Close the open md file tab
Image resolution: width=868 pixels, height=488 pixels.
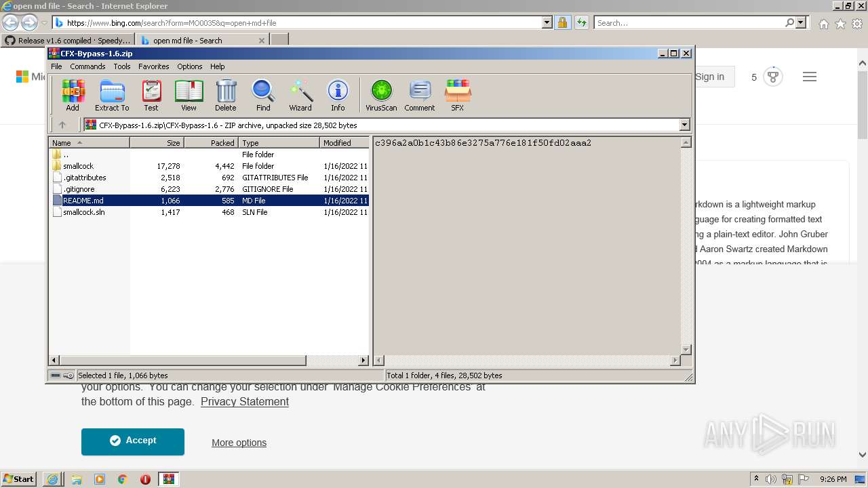tap(261, 40)
